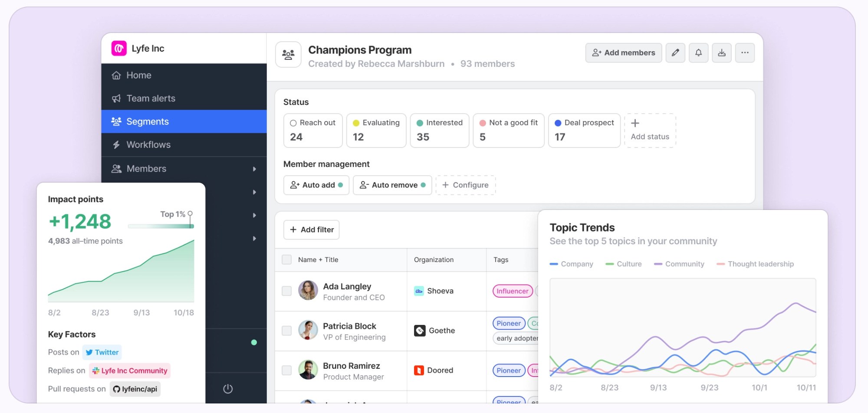
Task: Click the 4,983 all-time points text
Action: tap(85, 241)
